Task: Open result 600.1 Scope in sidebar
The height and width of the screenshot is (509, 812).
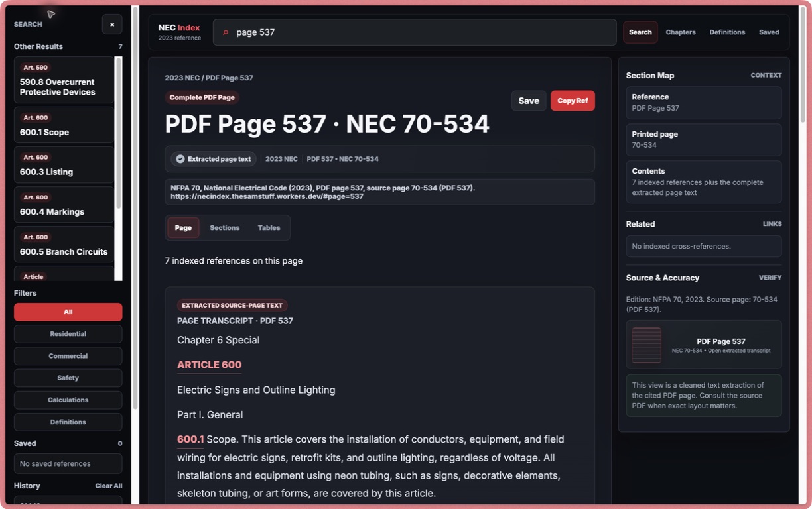Action: [64, 125]
